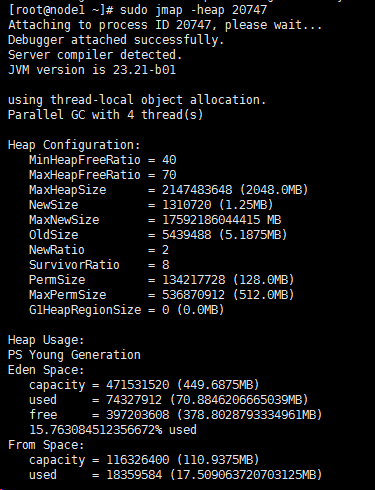Click the From Space capacity value 116326400
Image resolution: width=375 pixels, height=490 pixels.
(138, 460)
